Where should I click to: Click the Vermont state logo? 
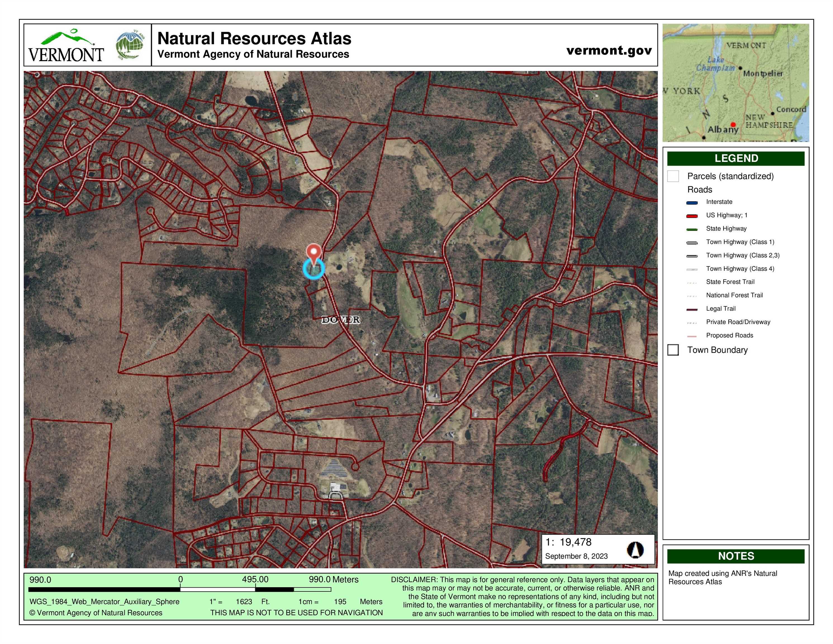(66, 45)
